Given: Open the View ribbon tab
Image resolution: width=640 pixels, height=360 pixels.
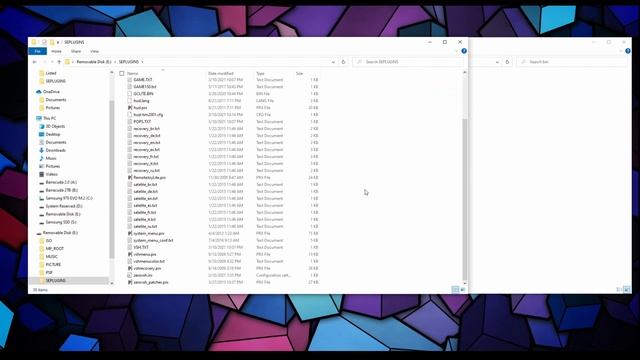Looking at the screenshot, I should point(94,51).
